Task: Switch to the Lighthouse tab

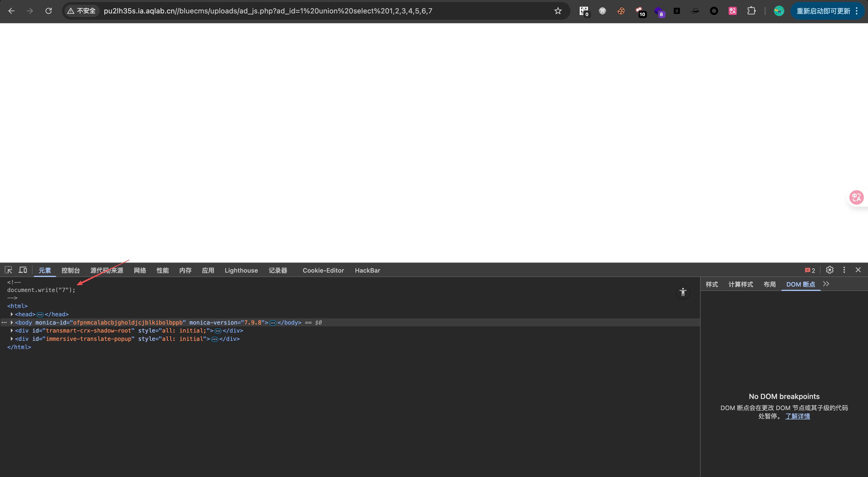Action: [241, 270]
